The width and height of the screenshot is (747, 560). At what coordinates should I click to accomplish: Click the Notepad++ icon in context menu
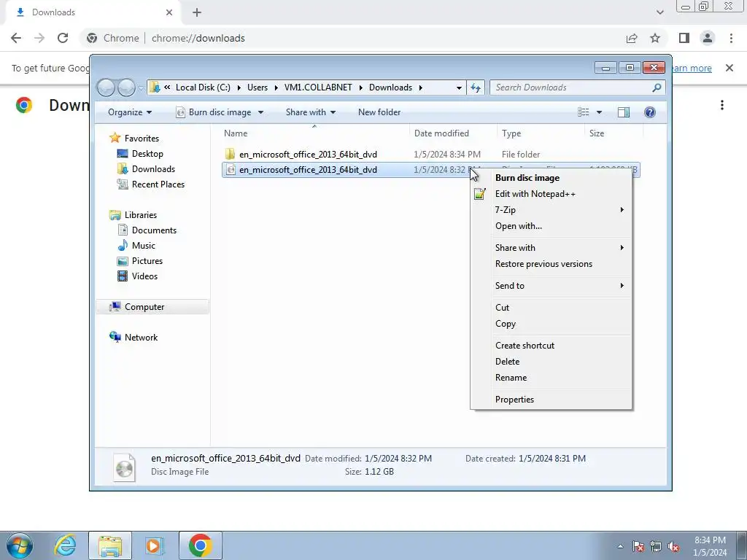(x=480, y=194)
